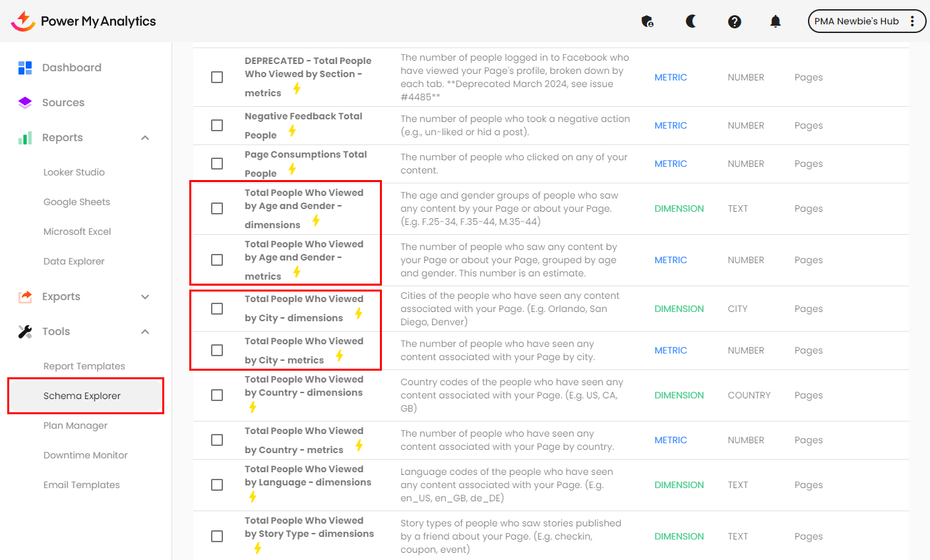Toggle dark mode with the moon icon
930x560 pixels.
(x=691, y=21)
